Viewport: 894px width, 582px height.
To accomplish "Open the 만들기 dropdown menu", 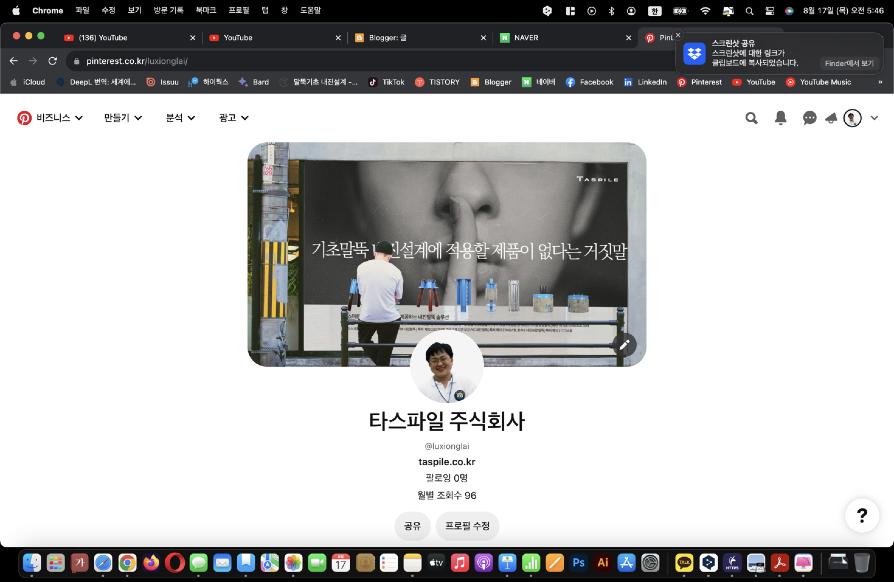I will coord(123,118).
